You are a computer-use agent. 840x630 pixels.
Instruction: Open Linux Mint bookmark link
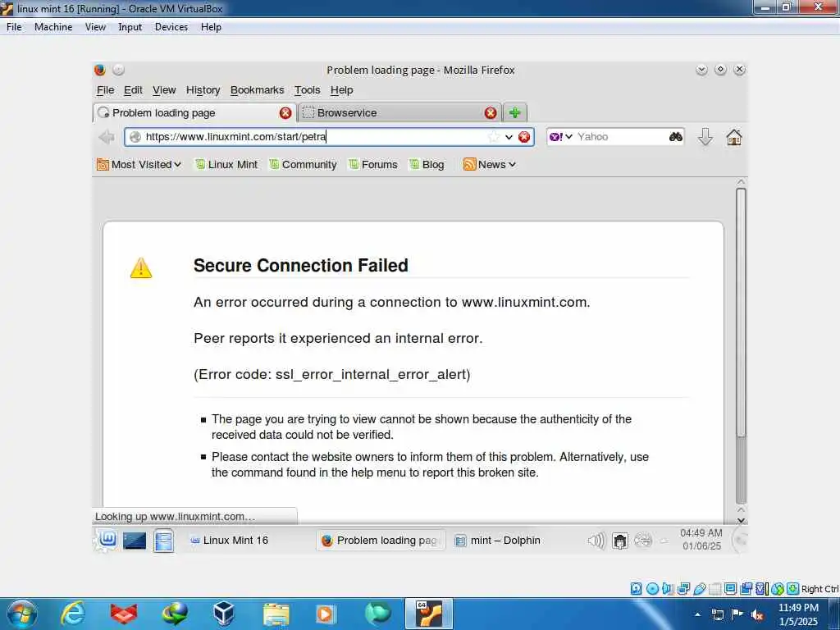(226, 164)
